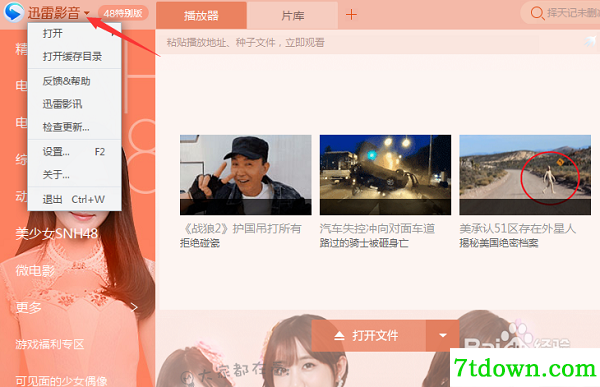Open 关于... menu entry
This screenshot has height=387, width=600.
(75, 175)
